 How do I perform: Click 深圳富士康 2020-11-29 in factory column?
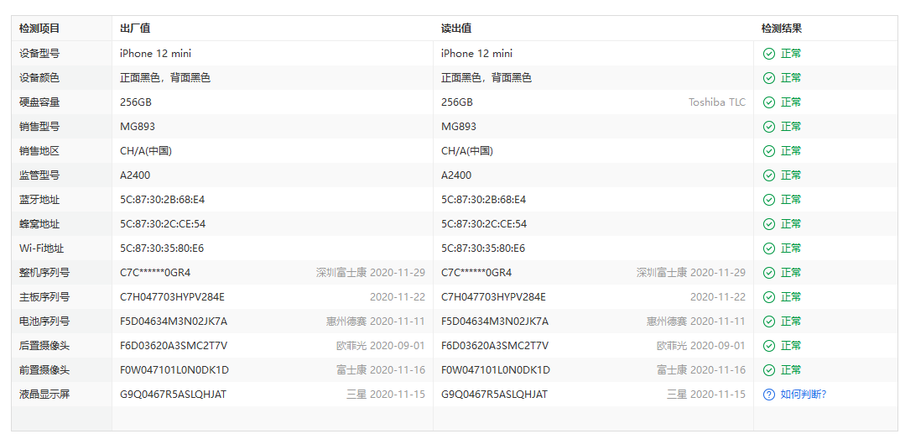[x=371, y=273]
